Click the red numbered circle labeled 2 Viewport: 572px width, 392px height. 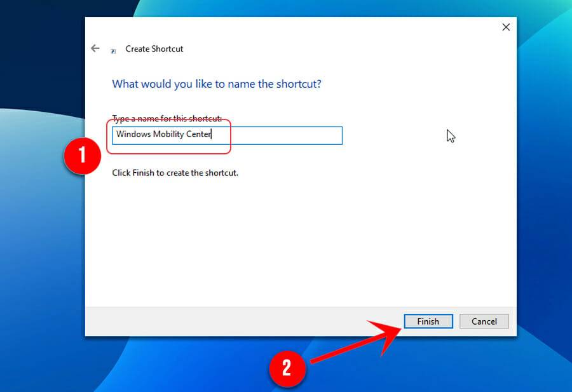(x=288, y=368)
